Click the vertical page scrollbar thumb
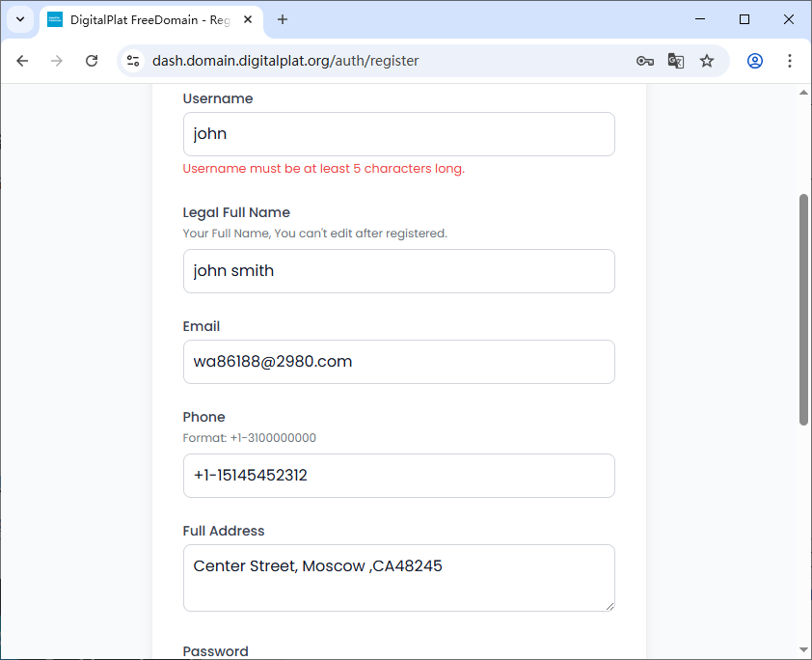This screenshot has width=812, height=660. (x=803, y=309)
